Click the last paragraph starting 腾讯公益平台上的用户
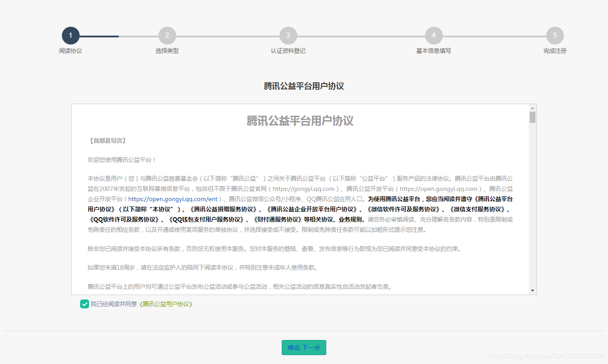Screen dimensions: 608x364 point(239,287)
